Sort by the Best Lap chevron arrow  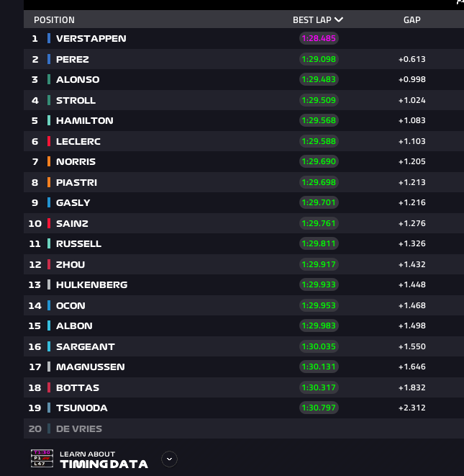click(339, 19)
